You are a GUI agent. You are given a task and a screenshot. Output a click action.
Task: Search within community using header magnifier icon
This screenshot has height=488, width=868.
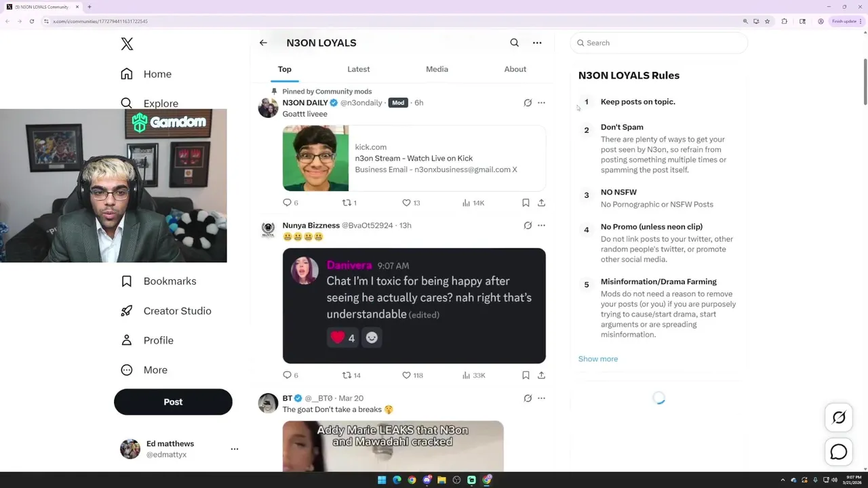point(515,43)
